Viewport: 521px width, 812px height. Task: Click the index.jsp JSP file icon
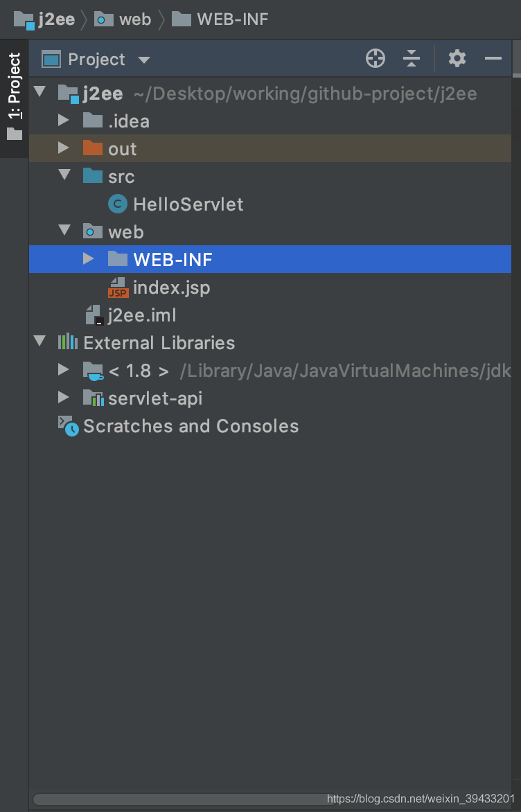pos(118,288)
